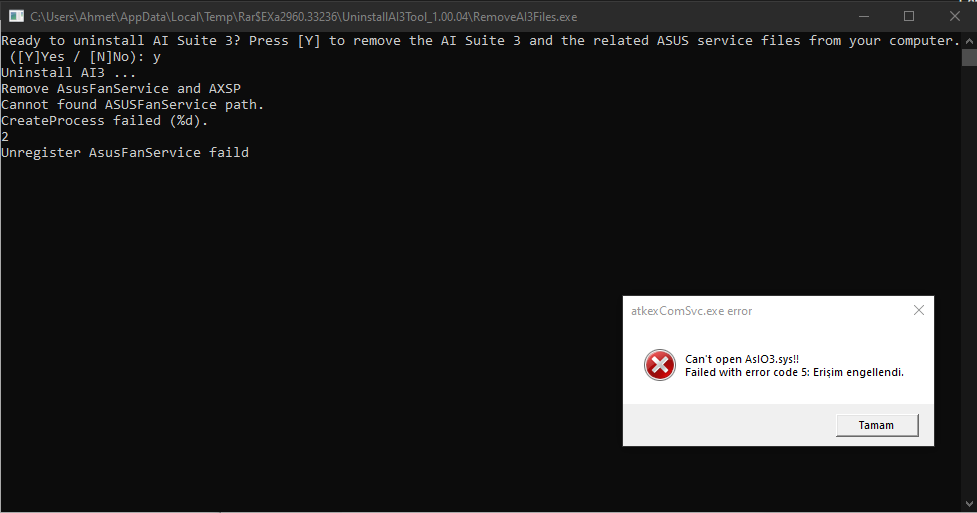
Task: Click the console title bar path text
Action: [303, 17]
